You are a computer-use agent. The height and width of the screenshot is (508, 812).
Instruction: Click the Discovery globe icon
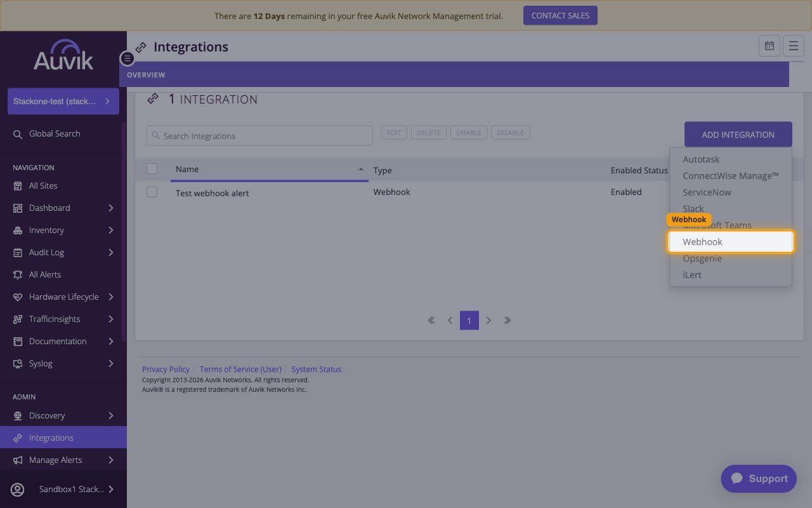click(x=18, y=416)
